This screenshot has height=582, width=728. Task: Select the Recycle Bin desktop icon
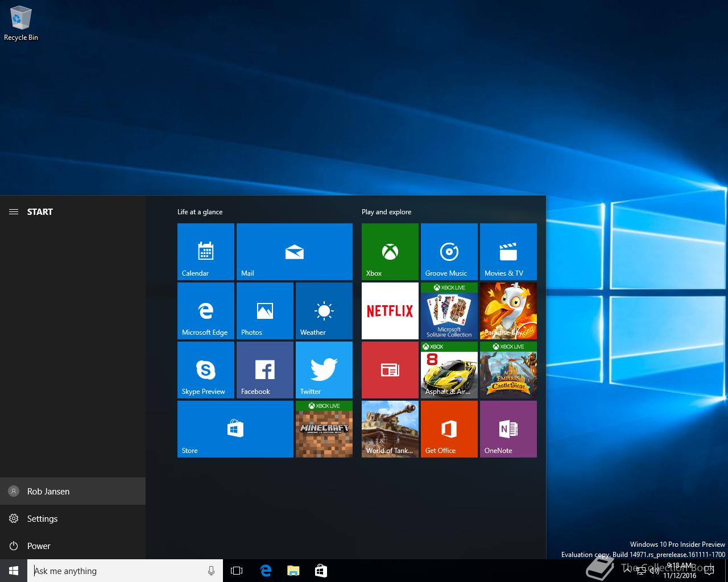[21, 24]
